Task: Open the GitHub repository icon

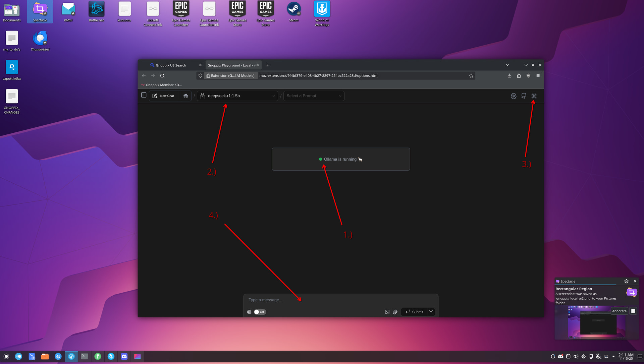Action: (x=524, y=96)
